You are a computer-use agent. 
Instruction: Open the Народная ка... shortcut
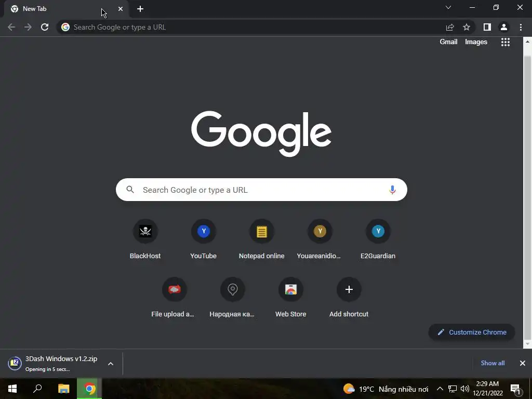click(232, 298)
